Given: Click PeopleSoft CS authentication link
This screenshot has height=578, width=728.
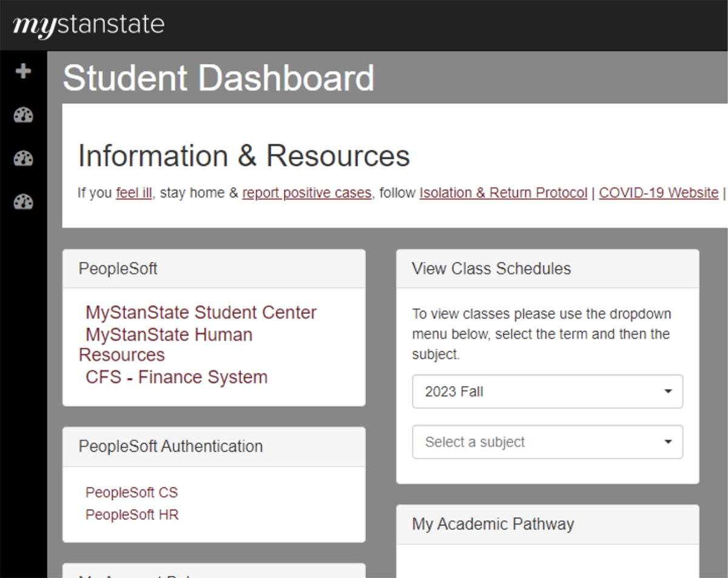Looking at the screenshot, I should [x=132, y=492].
